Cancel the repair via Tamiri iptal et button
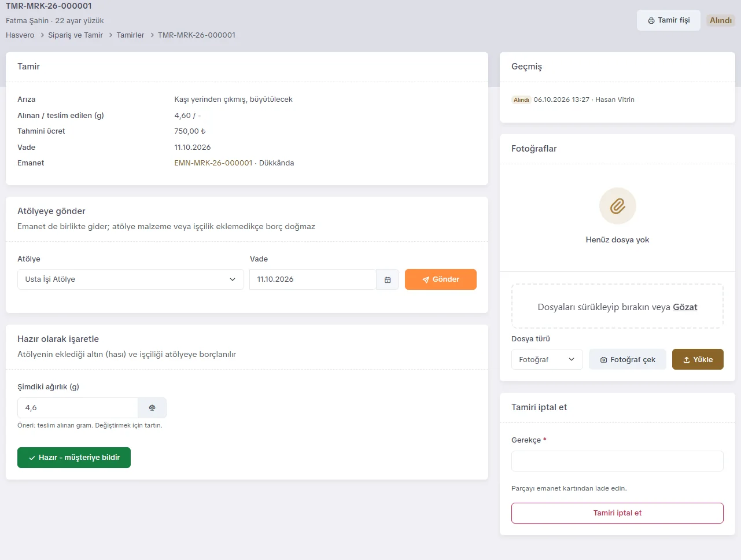 pos(617,513)
